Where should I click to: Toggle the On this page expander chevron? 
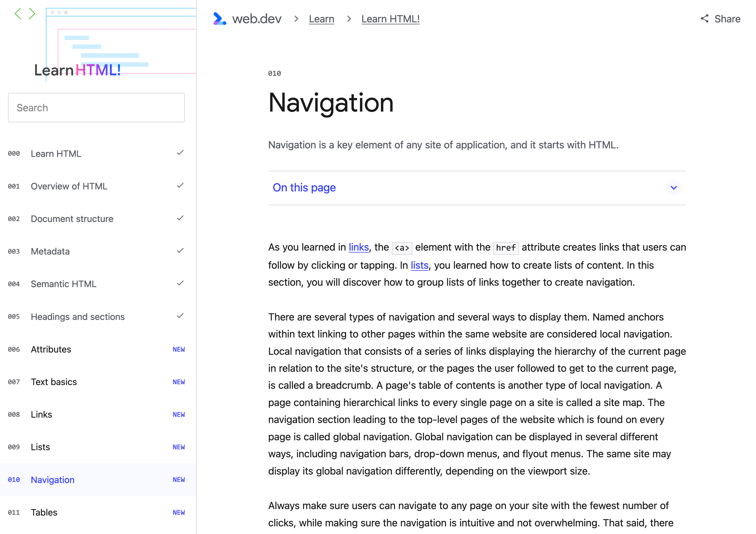[x=673, y=187]
